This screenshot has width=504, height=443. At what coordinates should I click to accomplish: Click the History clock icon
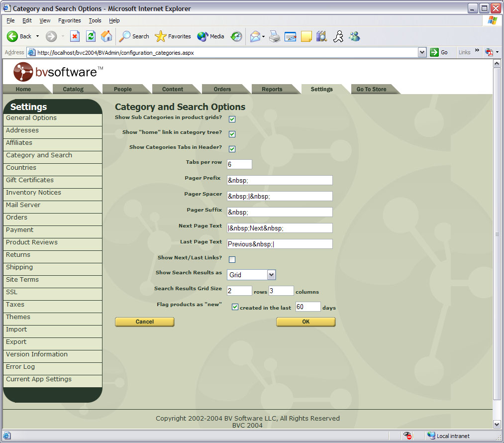[236, 36]
